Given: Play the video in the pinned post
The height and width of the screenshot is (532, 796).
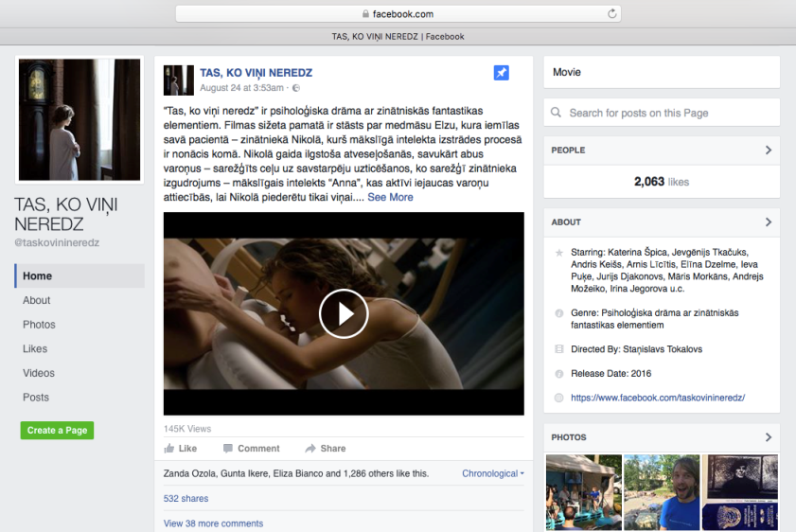Looking at the screenshot, I should pyautogui.click(x=344, y=313).
